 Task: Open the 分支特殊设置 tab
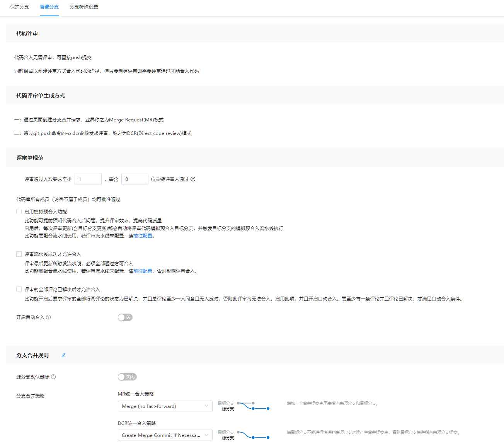[x=84, y=7]
